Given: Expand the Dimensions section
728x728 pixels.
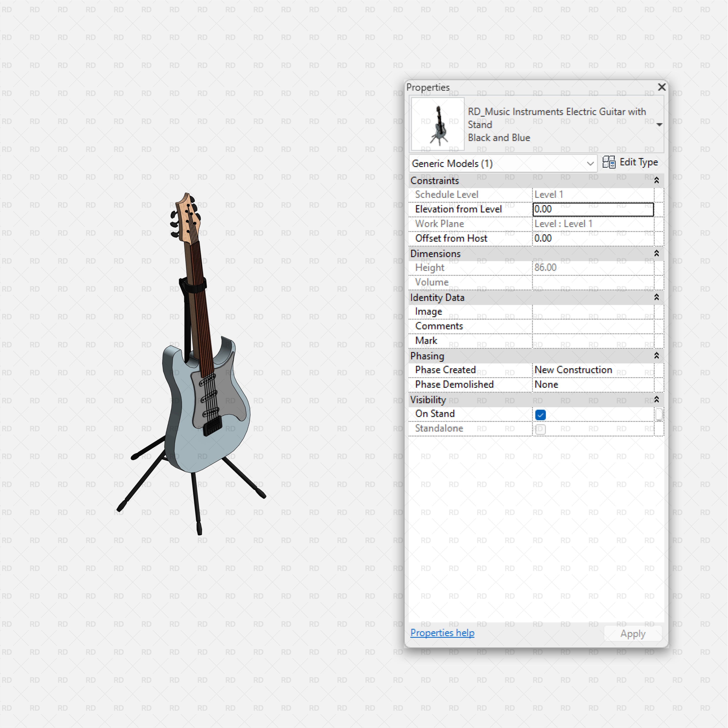Looking at the screenshot, I should 657,254.
